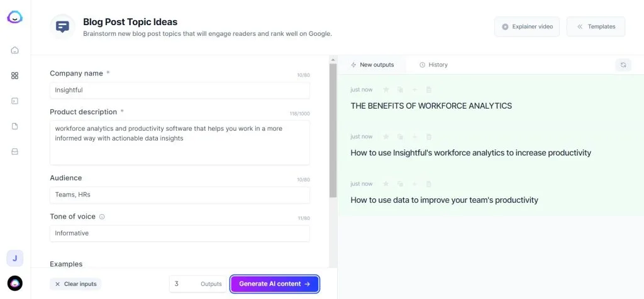Select 'THE BENEFITS OF WORKFORCE ANALYTICS' output text
Screen dimensions: 644x299
tap(431, 106)
